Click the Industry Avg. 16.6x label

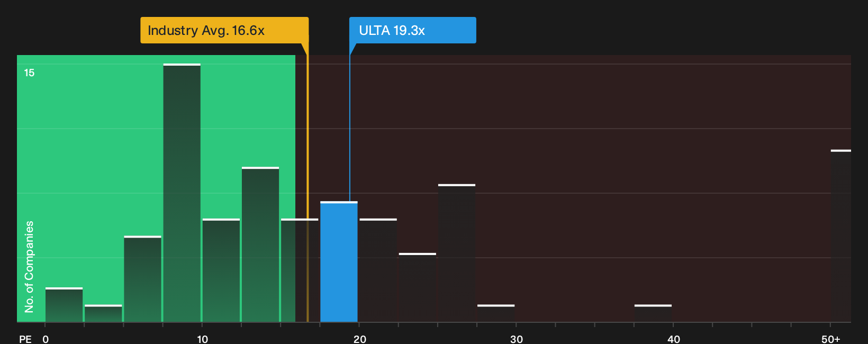click(x=224, y=30)
